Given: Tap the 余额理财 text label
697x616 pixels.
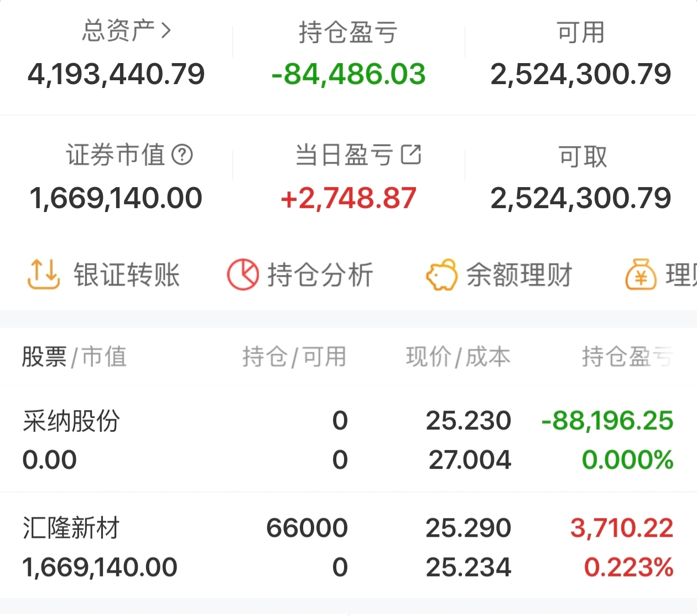Looking at the screenshot, I should pyautogui.click(x=519, y=275).
